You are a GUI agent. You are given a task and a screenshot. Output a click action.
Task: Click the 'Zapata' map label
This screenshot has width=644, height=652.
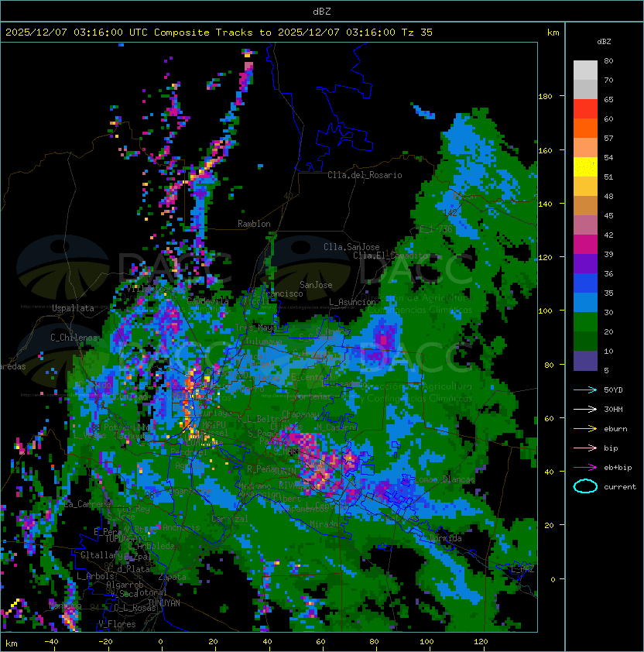tap(172, 577)
